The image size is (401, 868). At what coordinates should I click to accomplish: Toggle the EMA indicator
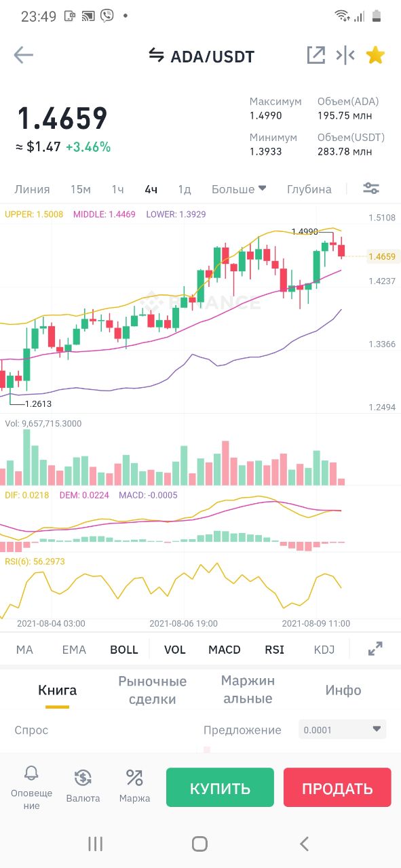click(74, 650)
